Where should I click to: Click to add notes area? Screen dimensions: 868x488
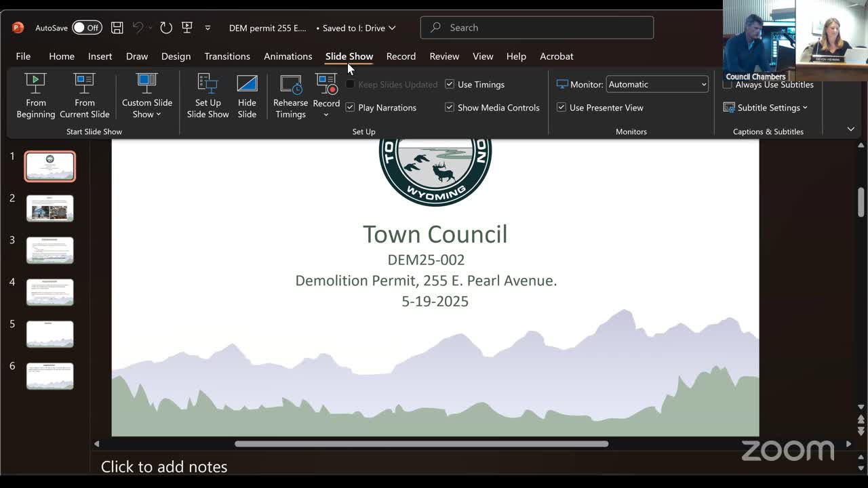click(164, 466)
